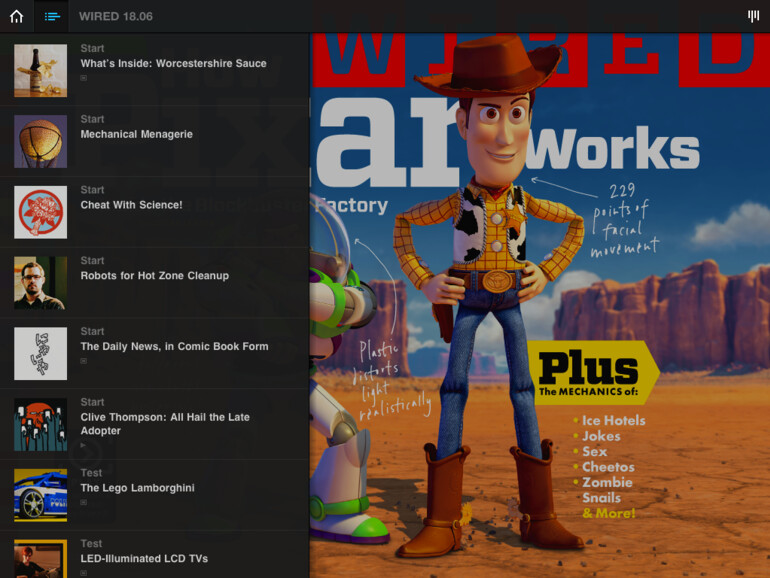The width and height of the screenshot is (770, 578).
Task: Open the LED-Illuminated LCD TVs thumbnail
Action: point(41,558)
